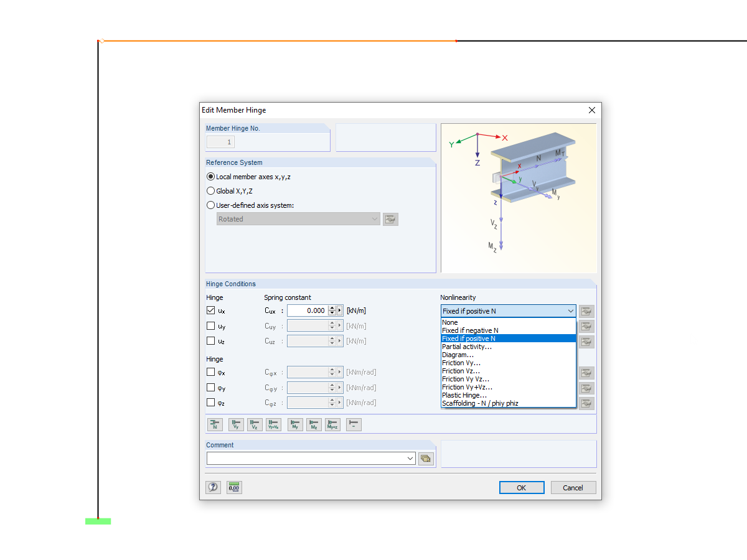The image size is (747, 560).
Task: Click the units and decimal places icon
Action: coord(234,487)
